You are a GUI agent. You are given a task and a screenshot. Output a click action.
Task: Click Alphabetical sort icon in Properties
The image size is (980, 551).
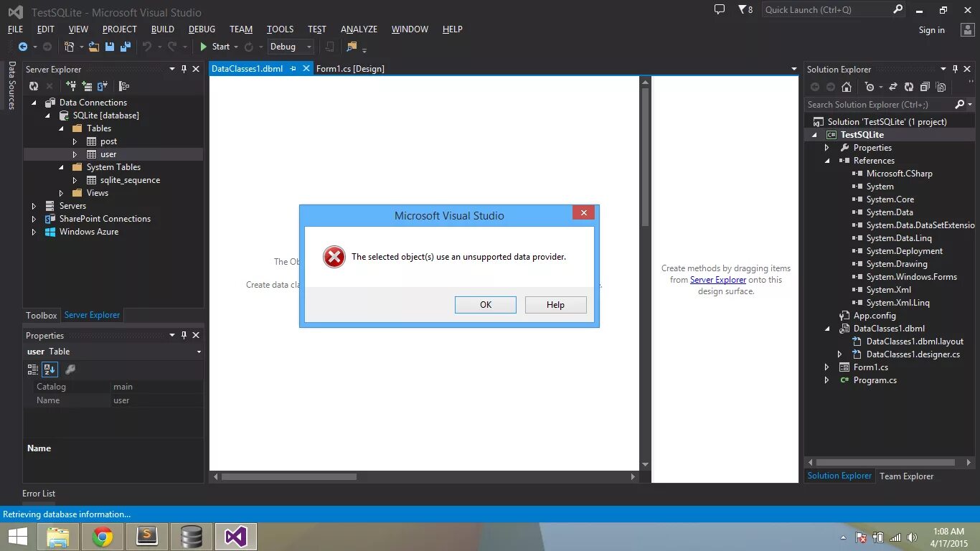(x=50, y=369)
